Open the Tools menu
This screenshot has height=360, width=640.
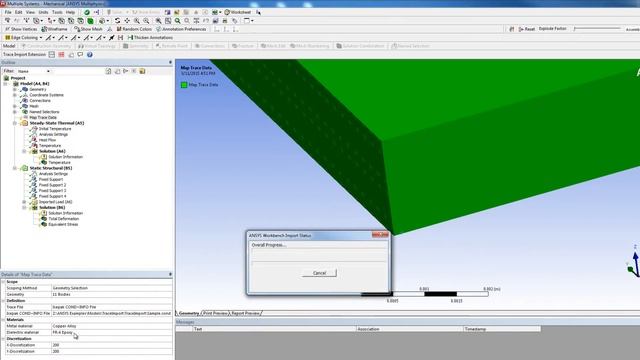(x=57, y=12)
